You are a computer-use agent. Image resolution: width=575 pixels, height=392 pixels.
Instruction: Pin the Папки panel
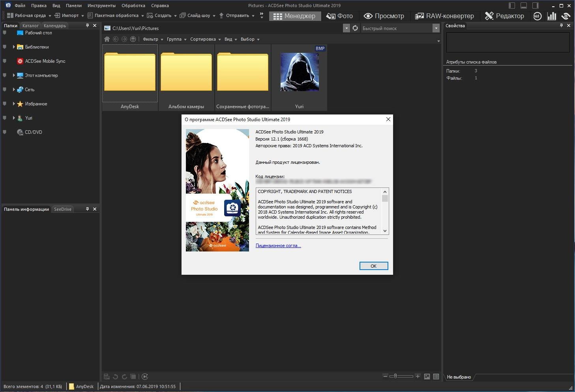pyautogui.click(x=88, y=25)
